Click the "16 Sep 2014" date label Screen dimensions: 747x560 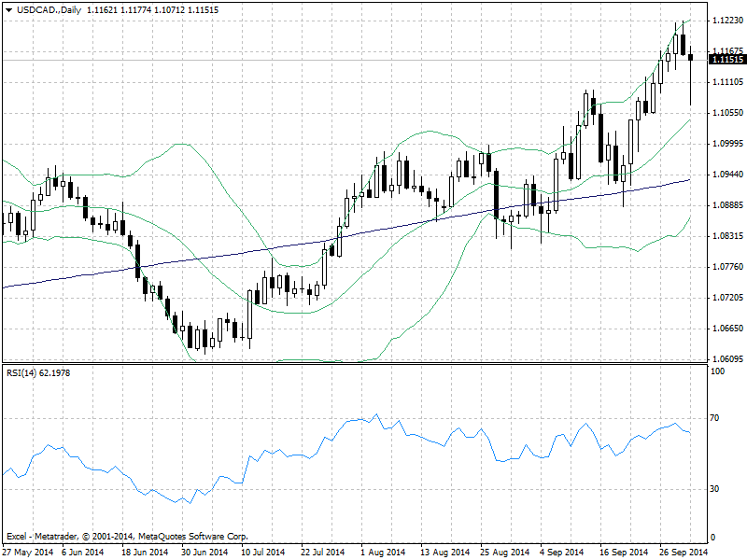[624, 552]
